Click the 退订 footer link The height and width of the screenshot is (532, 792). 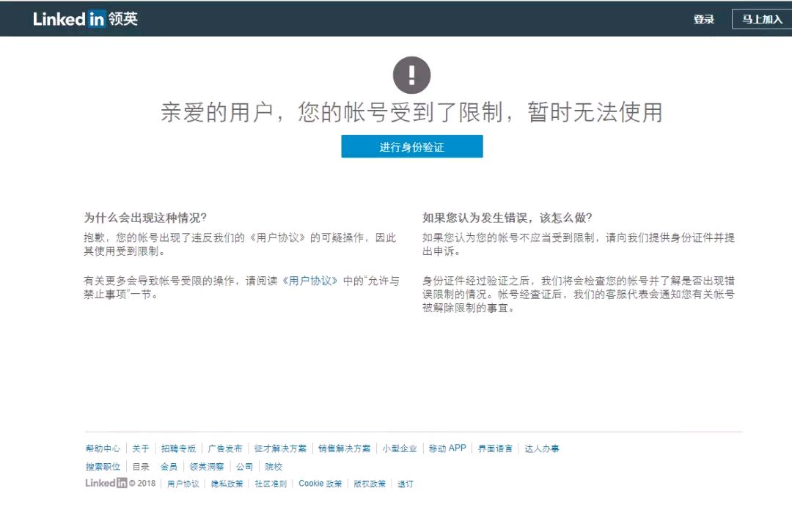[404, 484]
